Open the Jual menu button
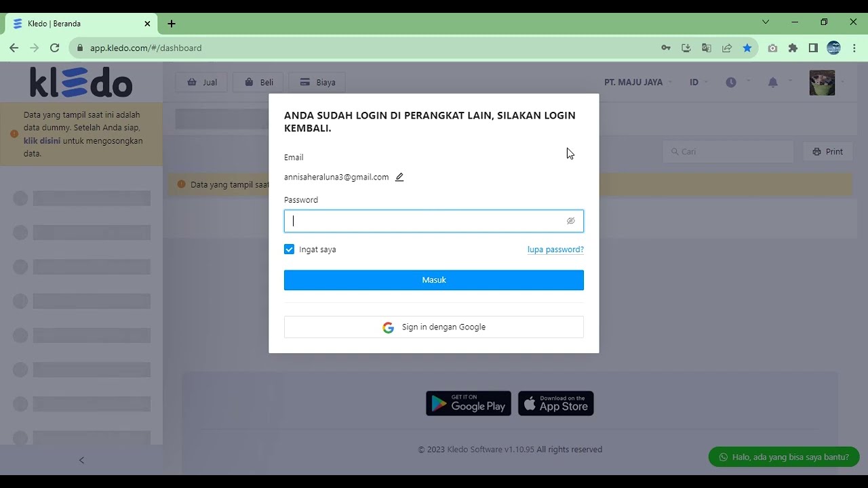 pyautogui.click(x=201, y=82)
